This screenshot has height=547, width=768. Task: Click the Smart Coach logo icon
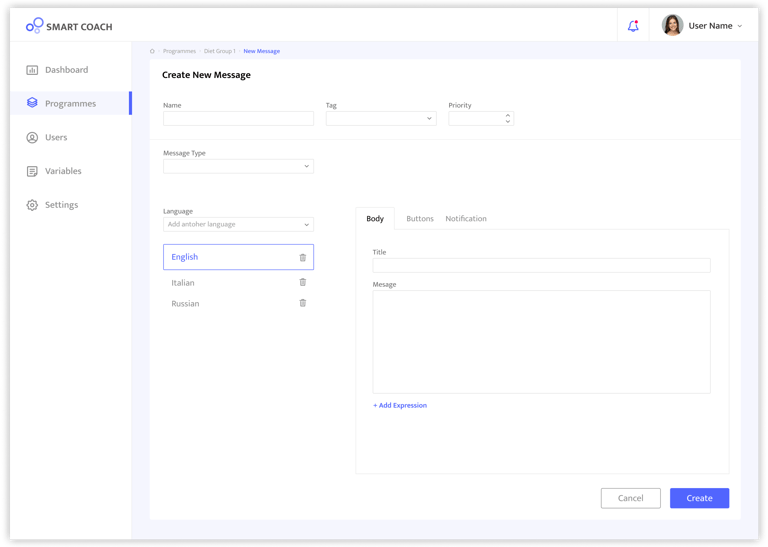coord(34,25)
